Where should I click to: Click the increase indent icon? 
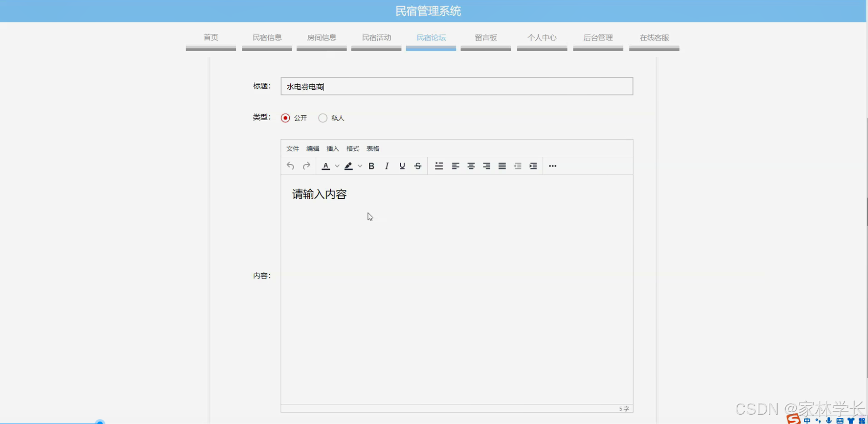click(x=534, y=166)
